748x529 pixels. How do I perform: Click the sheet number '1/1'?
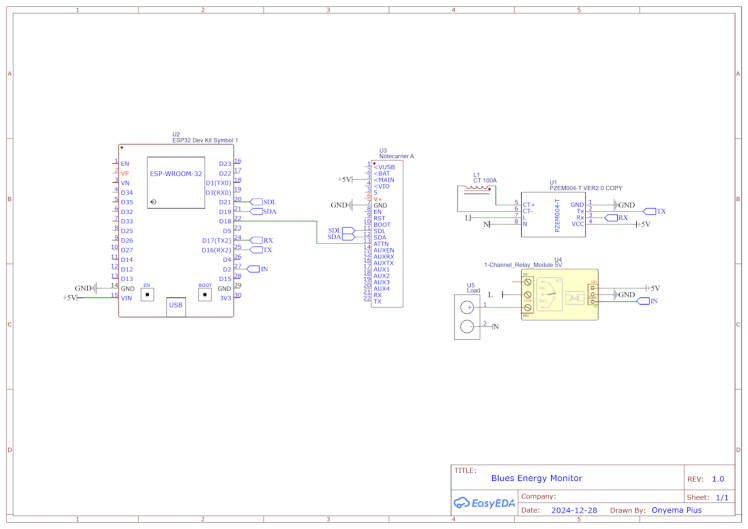(x=722, y=498)
